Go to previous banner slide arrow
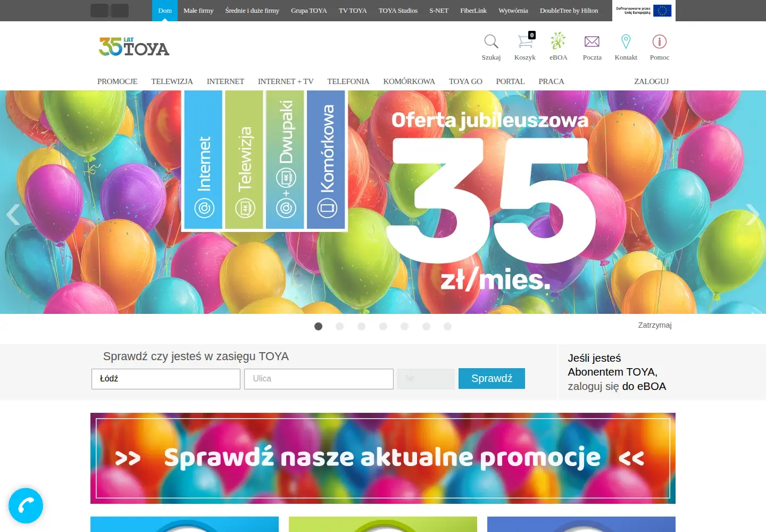Screen dimensions: 766x532 pos(13,215)
